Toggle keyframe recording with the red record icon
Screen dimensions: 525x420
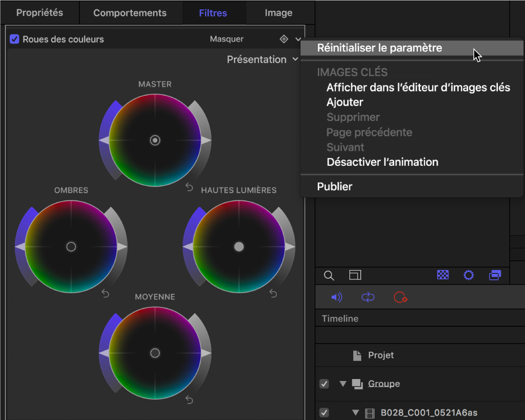[400, 297]
